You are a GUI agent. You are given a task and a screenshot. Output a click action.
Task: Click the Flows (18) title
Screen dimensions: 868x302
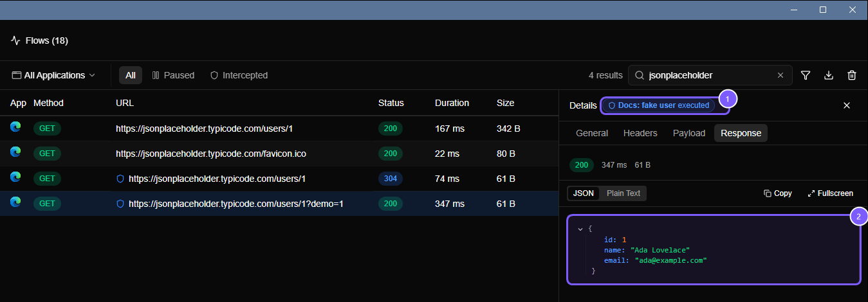pyautogui.click(x=47, y=40)
